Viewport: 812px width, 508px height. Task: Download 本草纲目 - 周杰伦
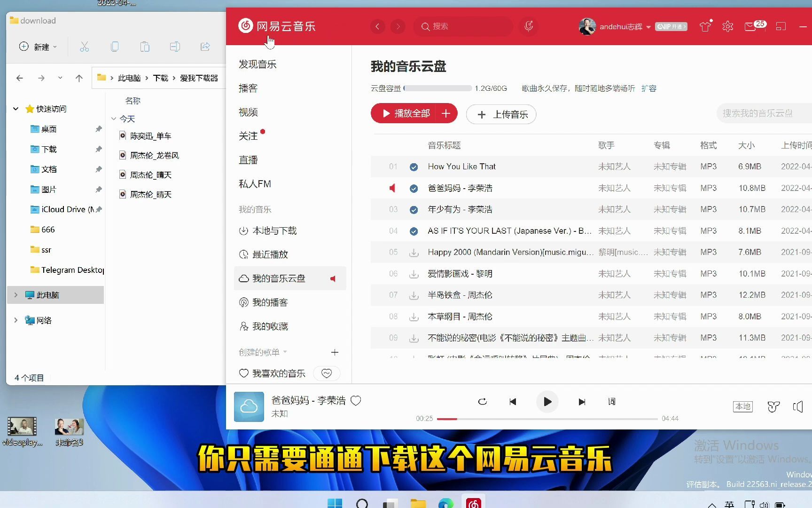point(414,317)
